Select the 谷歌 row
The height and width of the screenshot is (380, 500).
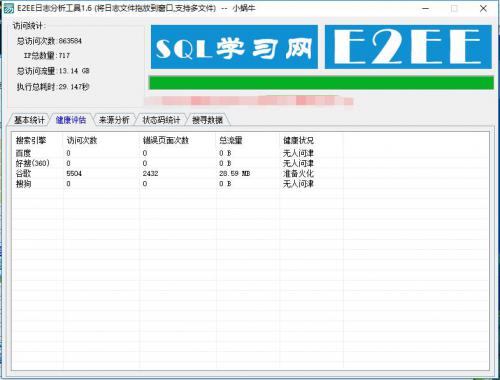(250, 173)
